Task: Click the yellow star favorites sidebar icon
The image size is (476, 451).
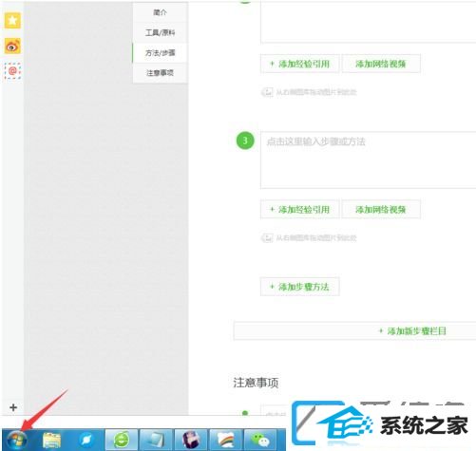Action: [x=12, y=21]
